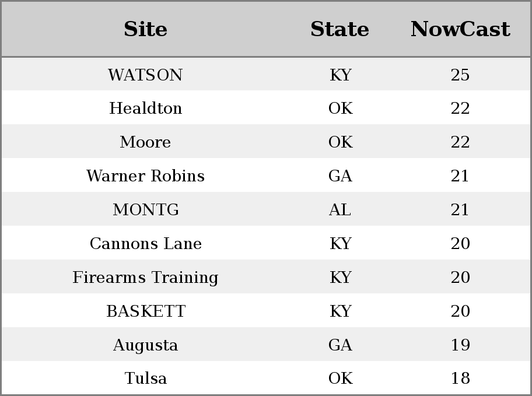Select the Moore site cell
This screenshot has height=396, width=532.
coord(146,142)
